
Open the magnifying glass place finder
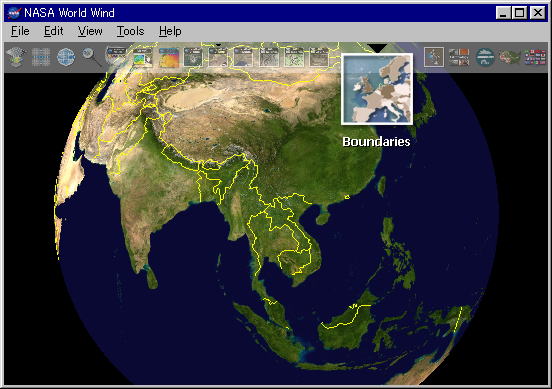91,57
